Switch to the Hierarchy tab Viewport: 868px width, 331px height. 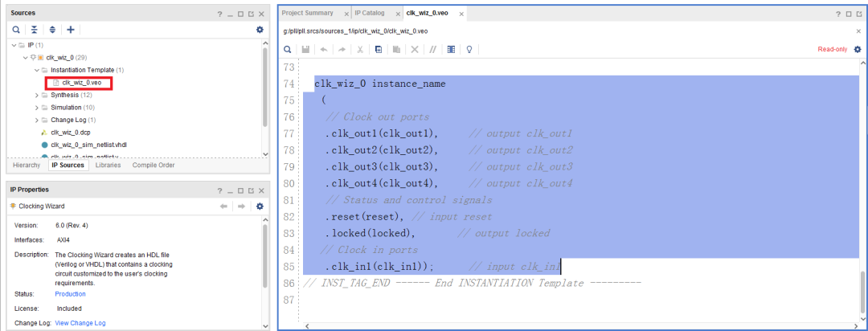(x=26, y=165)
